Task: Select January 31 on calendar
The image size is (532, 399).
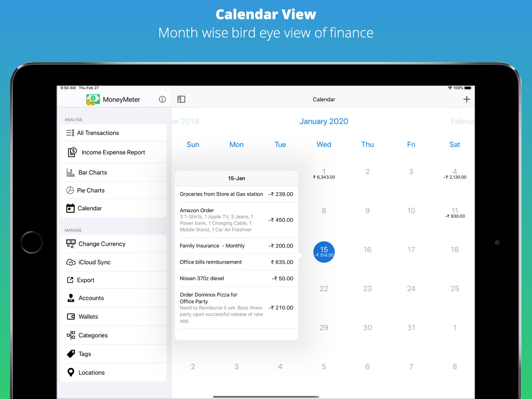Action: tap(411, 328)
